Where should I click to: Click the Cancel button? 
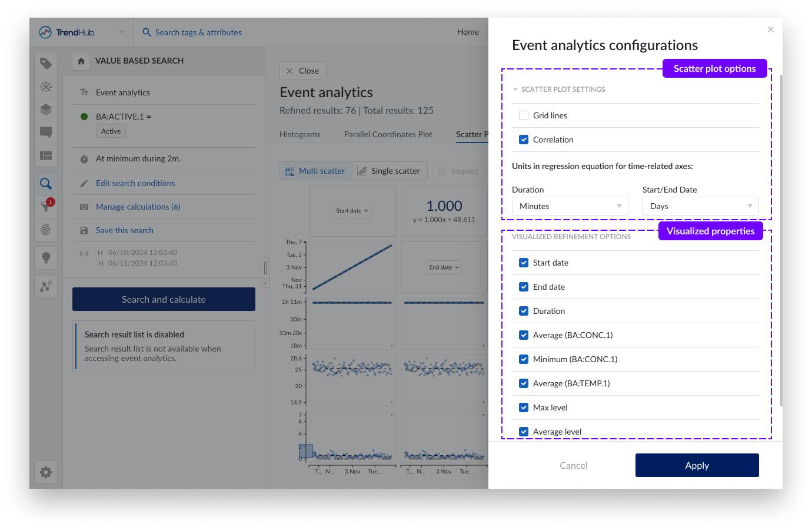(x=573, y=465)
